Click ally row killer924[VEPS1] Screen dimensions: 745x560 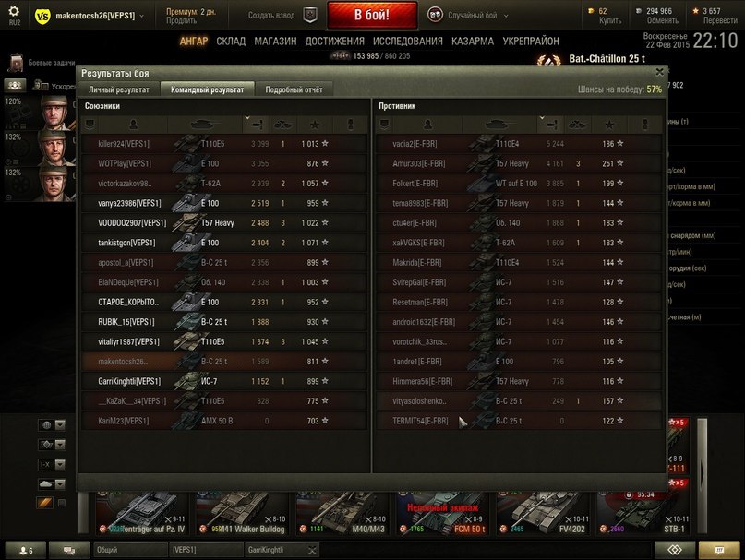point(224,143)
